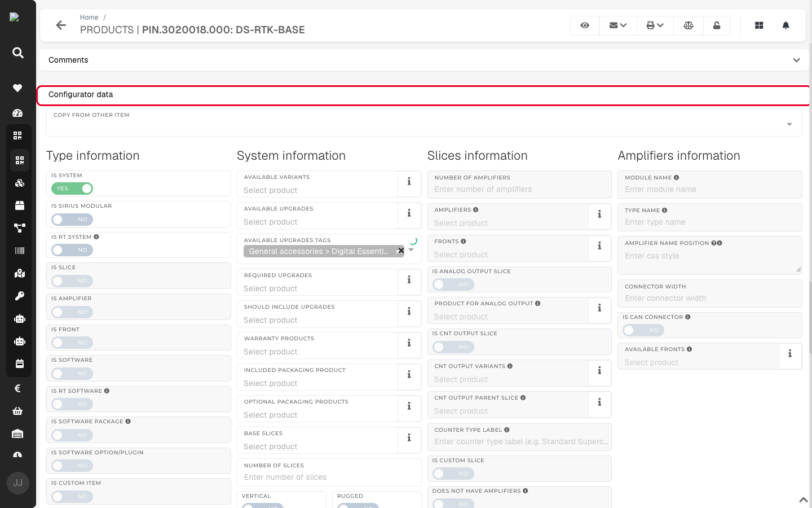Open search in the left sidebar

[18, 52]
